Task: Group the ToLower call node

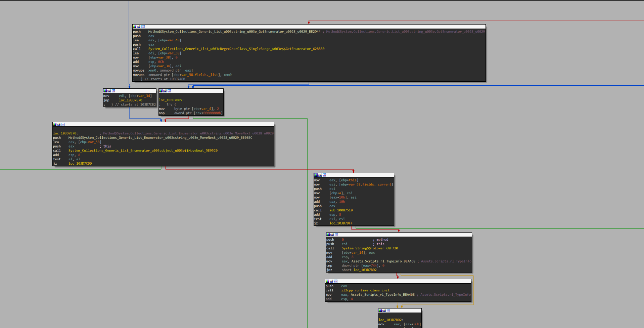Action: pos(336,235)
